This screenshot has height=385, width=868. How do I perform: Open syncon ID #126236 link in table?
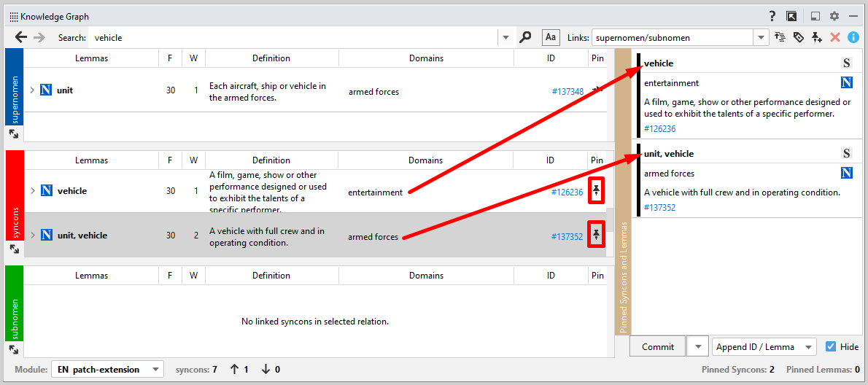tap(567, 192)
